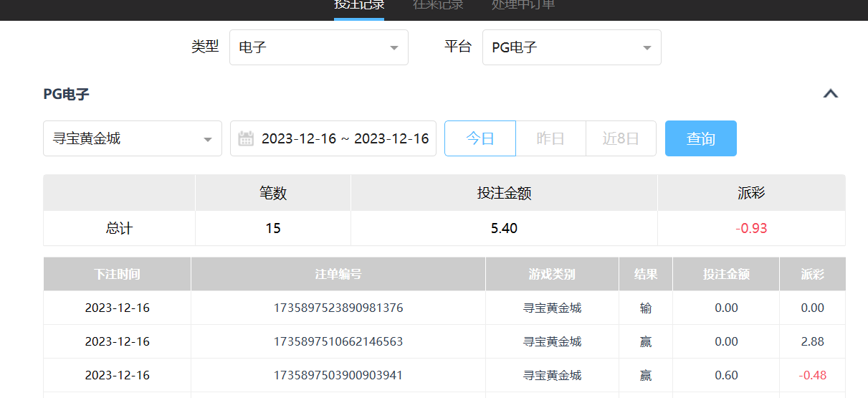This screenshot has width=868, height=398.
Task: Open the 寻宝黄金城 game dropdown
Action: (133, 138)
